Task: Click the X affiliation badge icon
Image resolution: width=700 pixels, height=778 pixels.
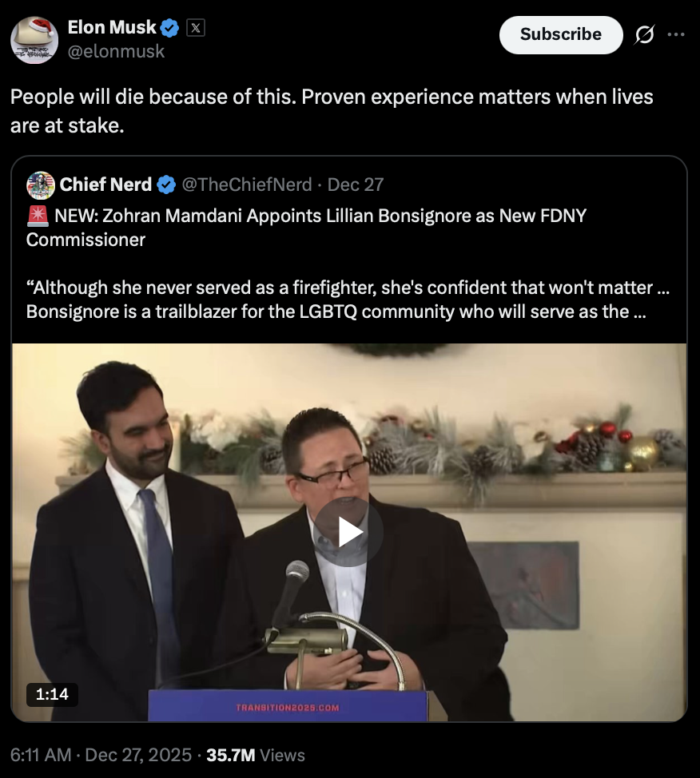Action: [x=196, y=28]
